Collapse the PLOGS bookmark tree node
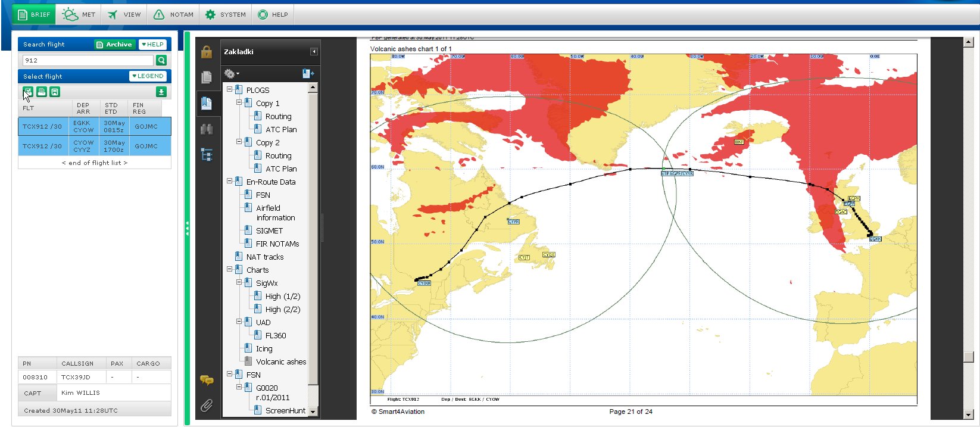 coord(229,90)
